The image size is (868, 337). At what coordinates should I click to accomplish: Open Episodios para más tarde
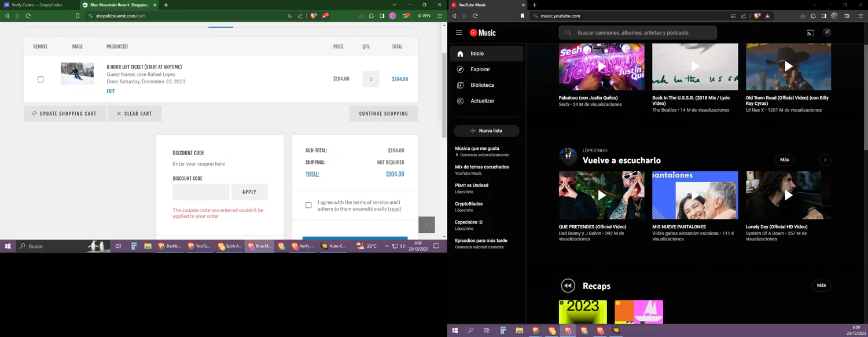(487, 243)
